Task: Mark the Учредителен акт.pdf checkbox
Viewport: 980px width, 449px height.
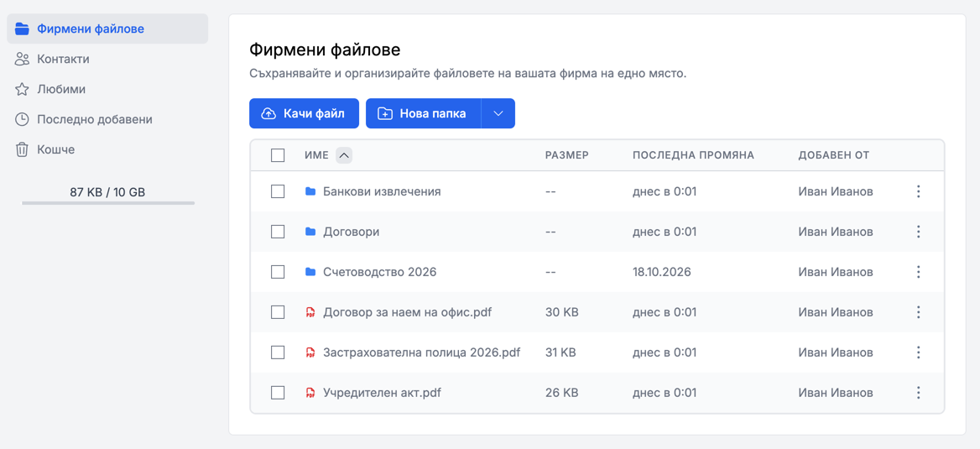Action: (x=278, y=393)
